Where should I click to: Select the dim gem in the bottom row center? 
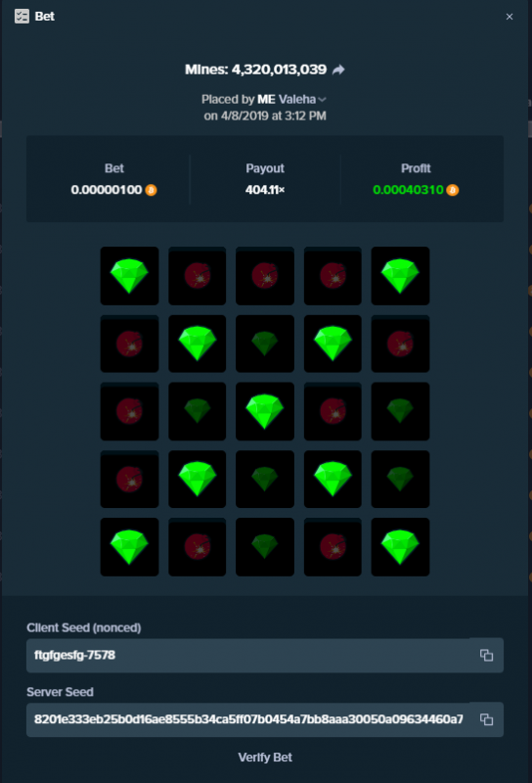265,547
